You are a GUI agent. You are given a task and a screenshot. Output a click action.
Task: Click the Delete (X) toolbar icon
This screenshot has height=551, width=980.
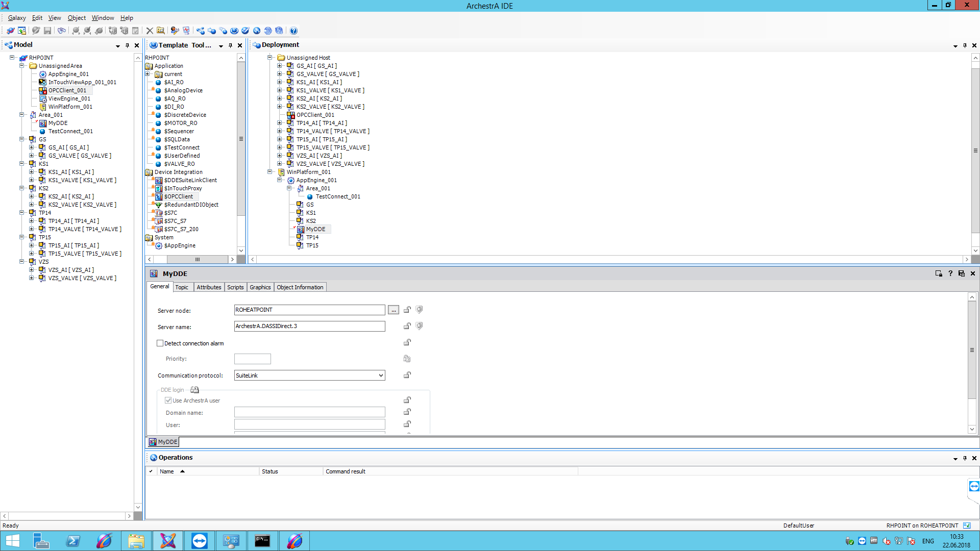(x=150, y=31)
